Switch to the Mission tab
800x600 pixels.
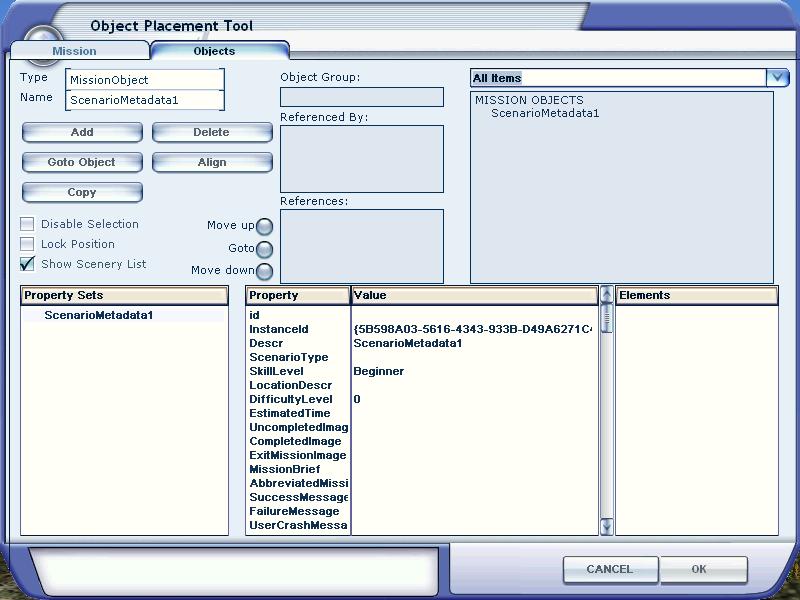click(x=74, y=51)
